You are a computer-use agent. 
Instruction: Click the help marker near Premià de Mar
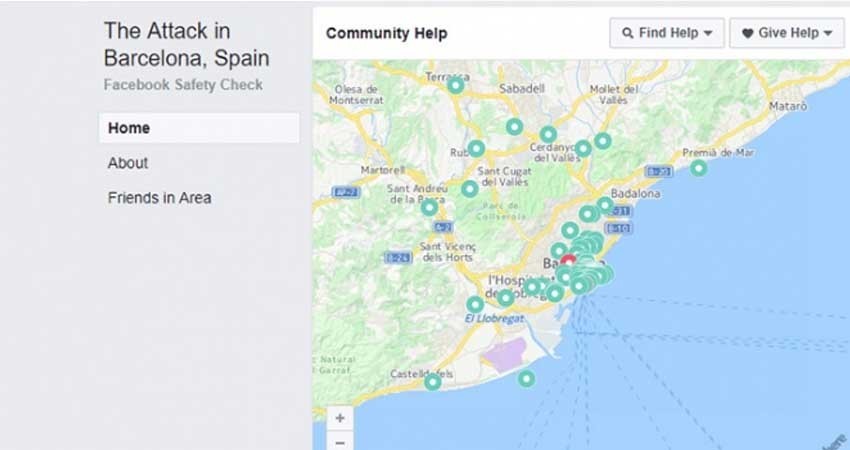click(x=699, y=168)
